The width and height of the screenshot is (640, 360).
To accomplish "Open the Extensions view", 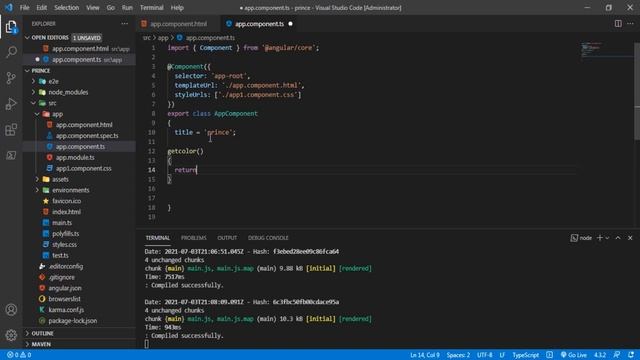I will 11,130.
